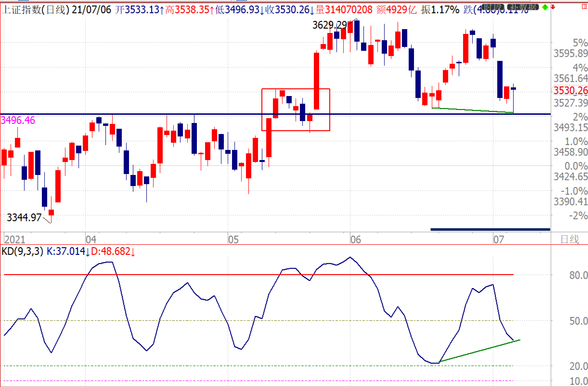588x387 pixels.
Task: Click the 补数据 fill-data button
Action: 523,7
